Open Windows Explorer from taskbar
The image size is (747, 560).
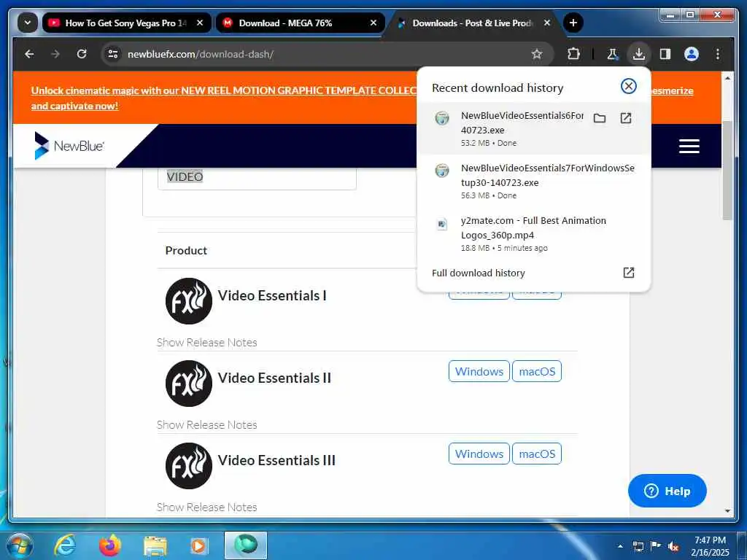click(x=155, y=547)
